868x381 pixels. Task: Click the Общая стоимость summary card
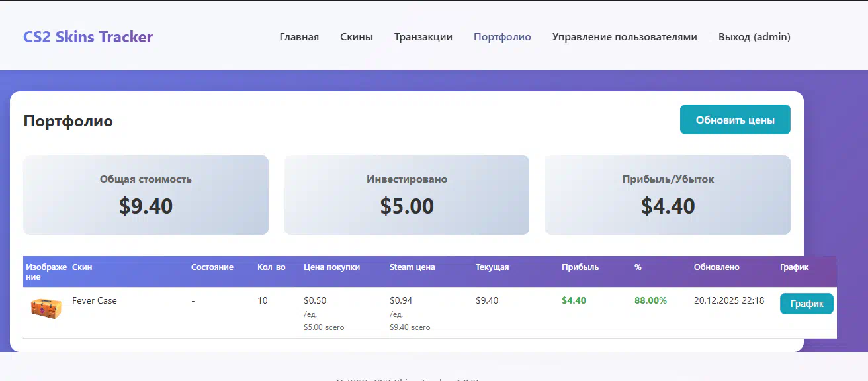click(x=146, y=195)
